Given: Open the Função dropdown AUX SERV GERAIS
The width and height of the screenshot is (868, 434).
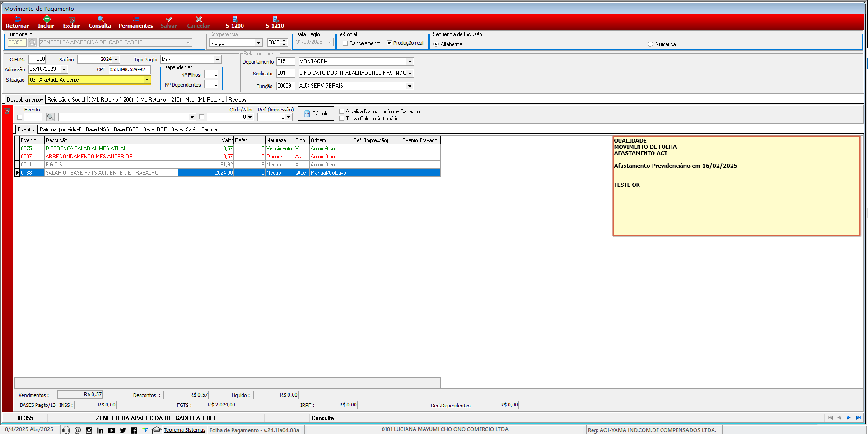Looking at the screenshot, I should click(410, 86).
